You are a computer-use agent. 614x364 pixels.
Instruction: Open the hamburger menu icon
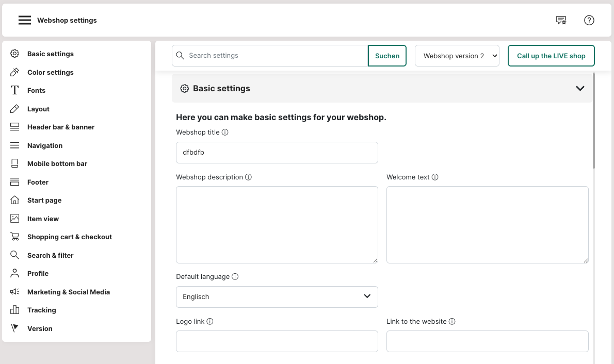point(25,20)
